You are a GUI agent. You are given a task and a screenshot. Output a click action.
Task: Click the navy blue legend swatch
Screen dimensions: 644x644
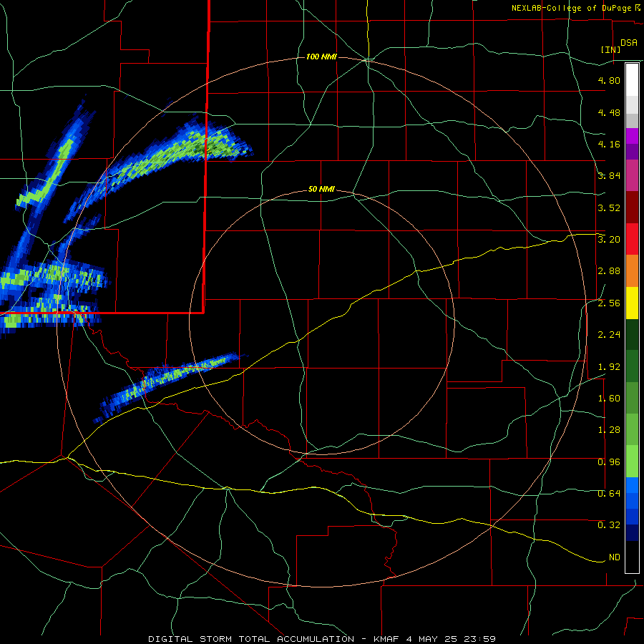[632, 532]
